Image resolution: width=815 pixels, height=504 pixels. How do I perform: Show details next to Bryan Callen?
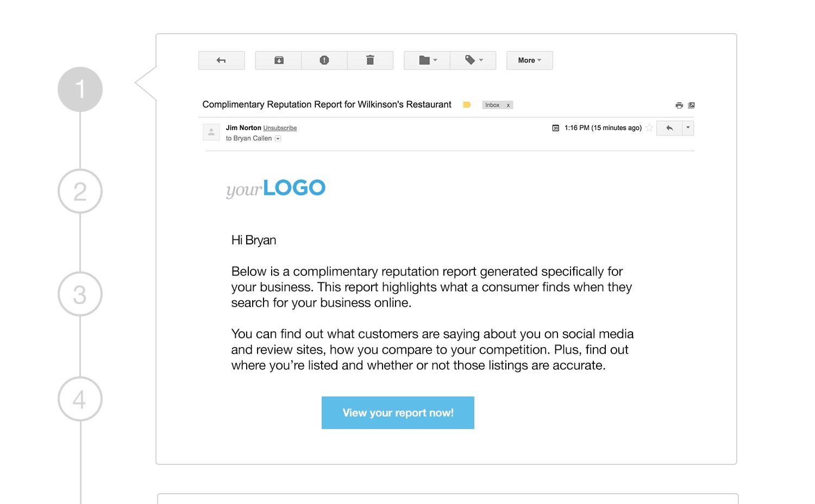point(278,138)
